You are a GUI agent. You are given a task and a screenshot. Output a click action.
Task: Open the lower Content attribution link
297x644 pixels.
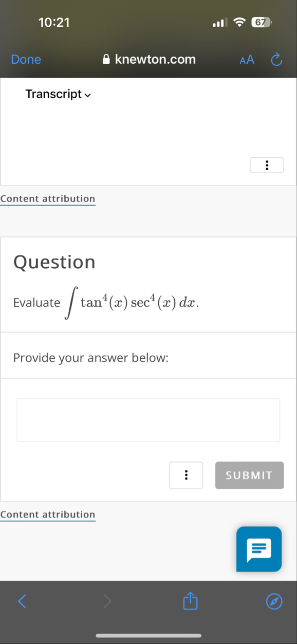click(x=48, y=514)
